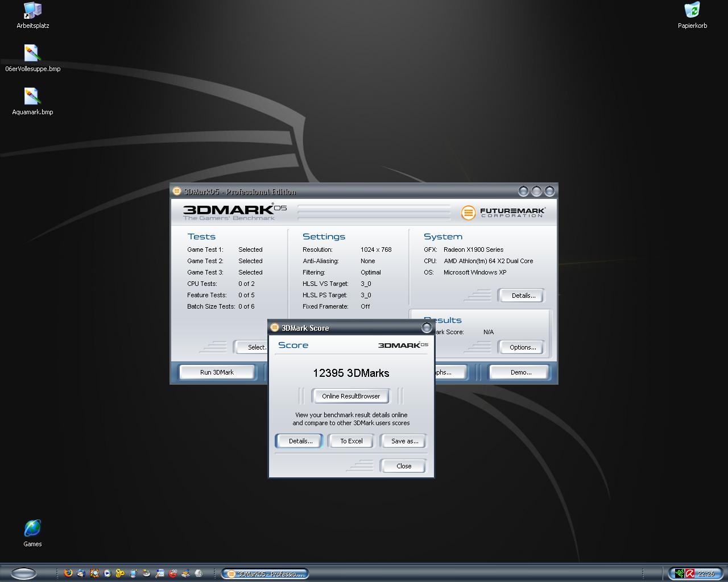Click the Razer tray icon
This screenshot has width=728, height=582.
(679, 573)
